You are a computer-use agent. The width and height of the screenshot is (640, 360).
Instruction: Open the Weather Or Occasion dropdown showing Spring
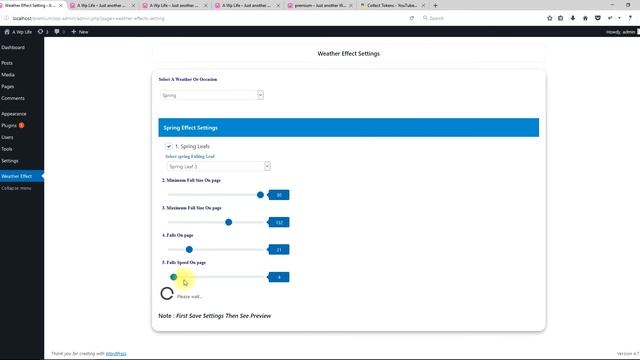click(212, 95)
